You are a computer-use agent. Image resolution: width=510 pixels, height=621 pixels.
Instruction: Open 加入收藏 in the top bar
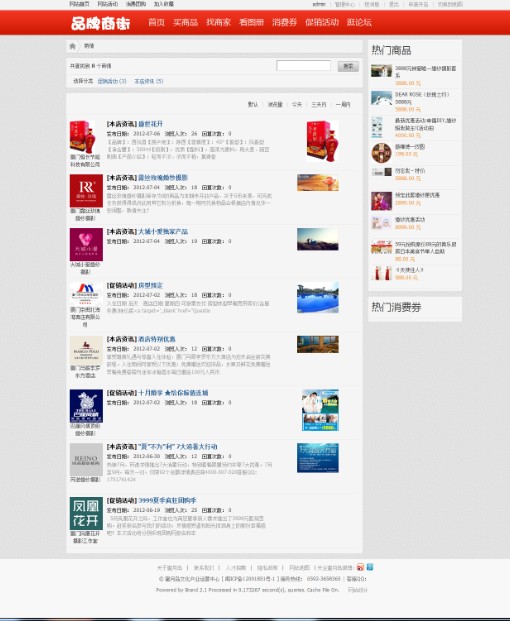coord(164,4)
